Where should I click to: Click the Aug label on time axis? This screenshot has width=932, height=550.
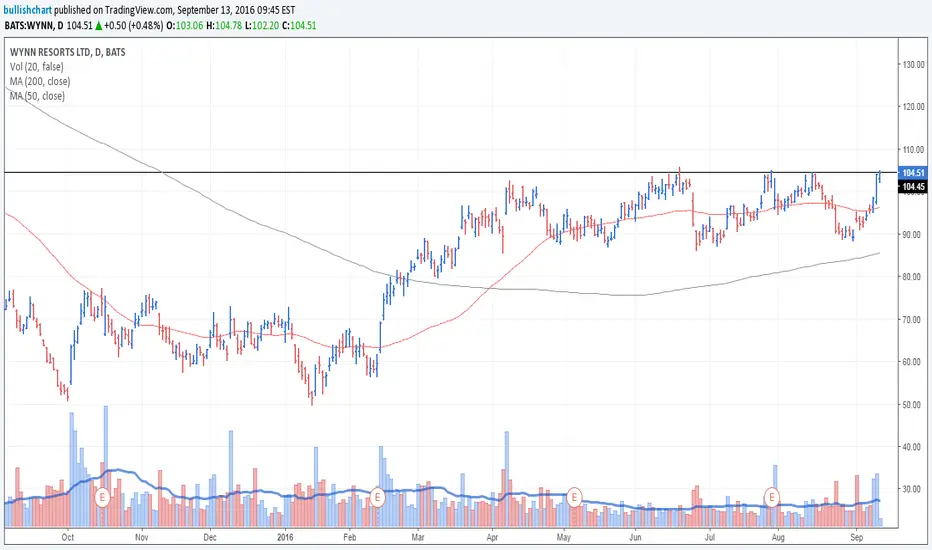point(778,538)
